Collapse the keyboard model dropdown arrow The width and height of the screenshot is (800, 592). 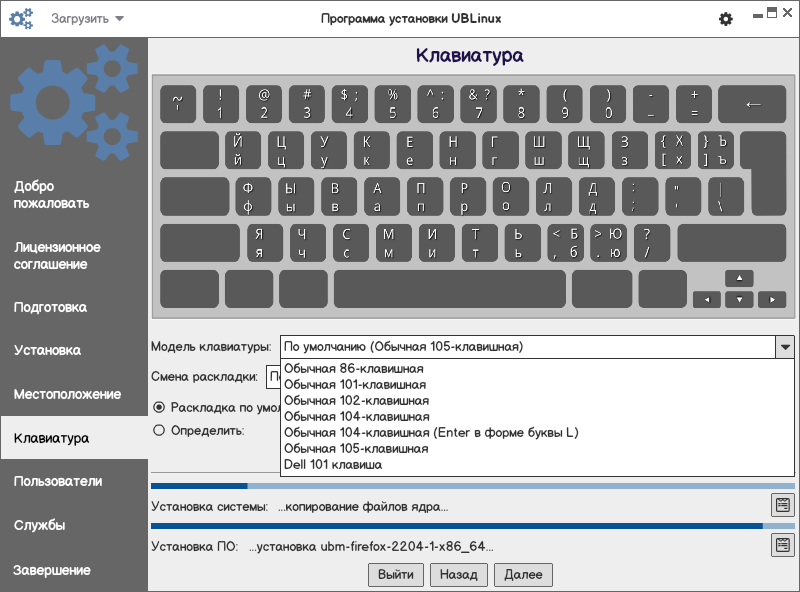[785, 347]
